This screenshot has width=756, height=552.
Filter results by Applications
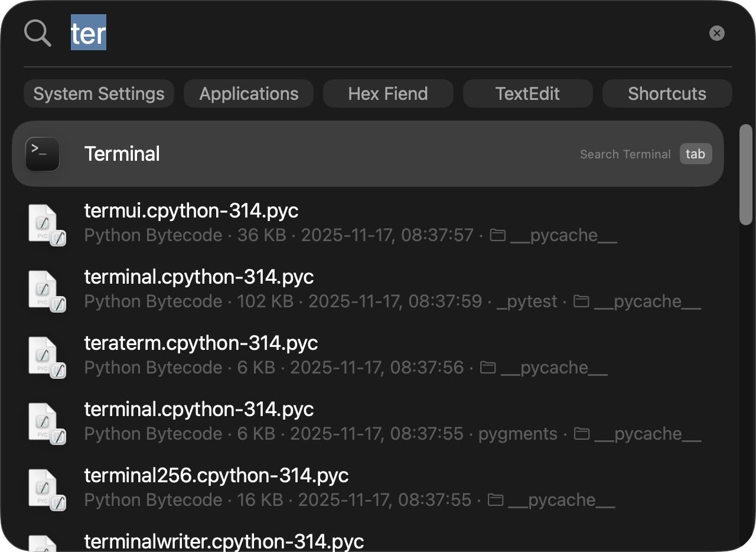(x=249, y=94)
